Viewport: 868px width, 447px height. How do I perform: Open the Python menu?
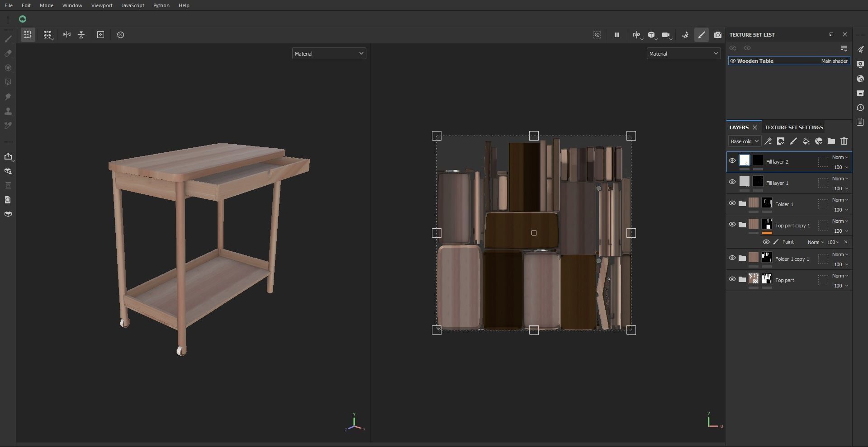click(161, 5)
